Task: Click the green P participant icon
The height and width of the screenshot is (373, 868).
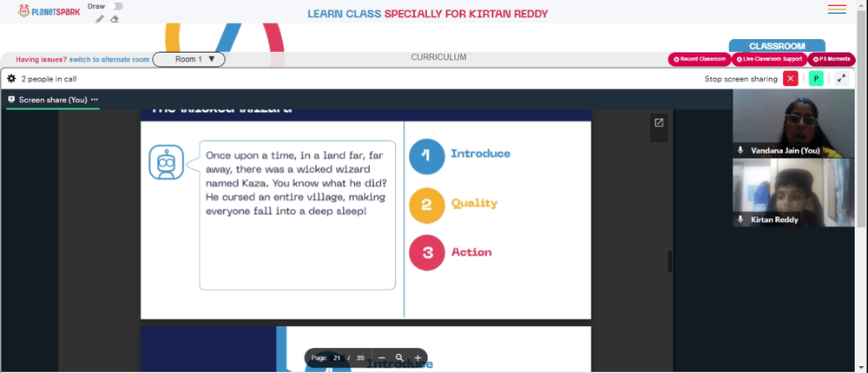Action: (816, 79)
